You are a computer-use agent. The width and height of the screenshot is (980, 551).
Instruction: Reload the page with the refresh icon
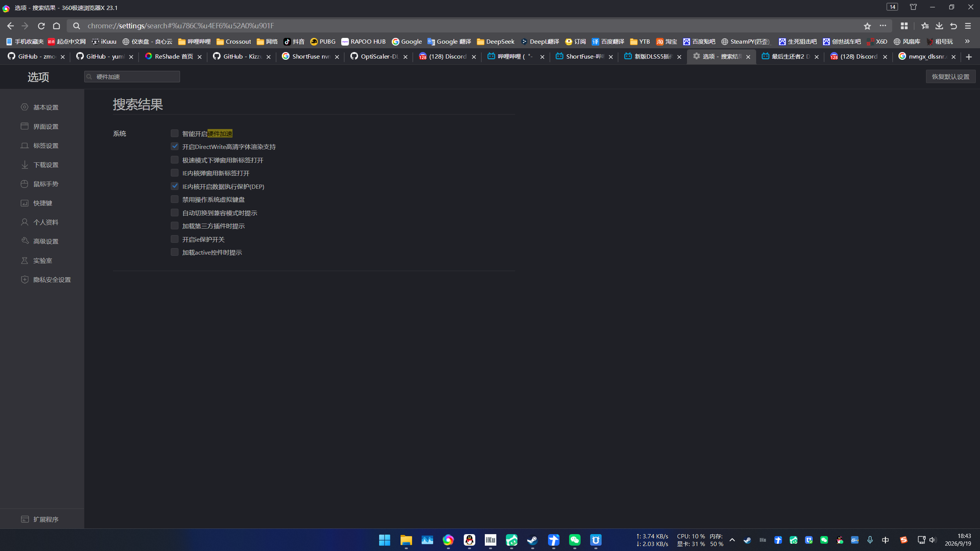coord(41,26)
